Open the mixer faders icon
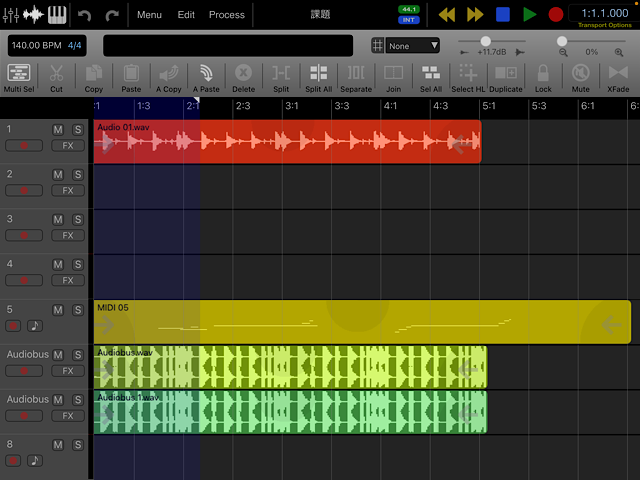Screen dimensions: 640x480 coord(11,15)
